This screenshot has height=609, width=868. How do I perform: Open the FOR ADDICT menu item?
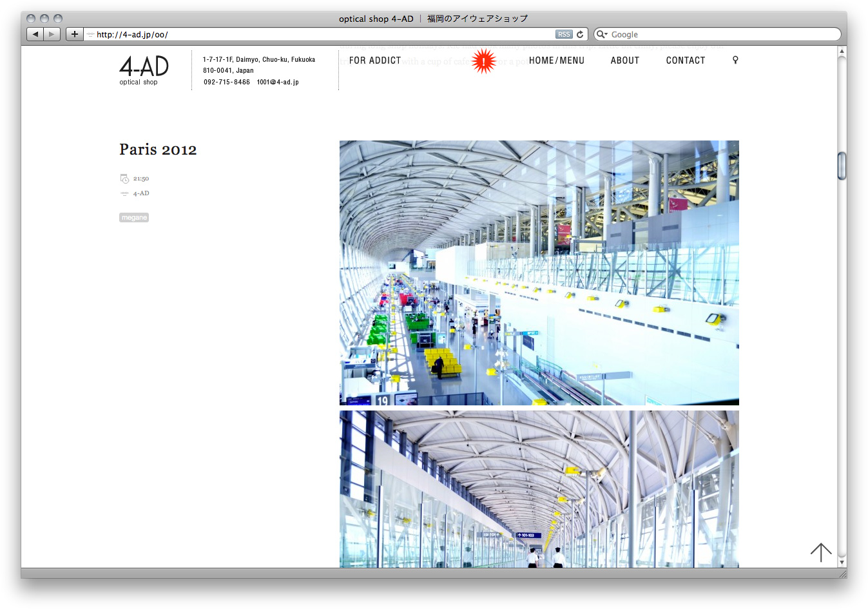coord(374,61)
